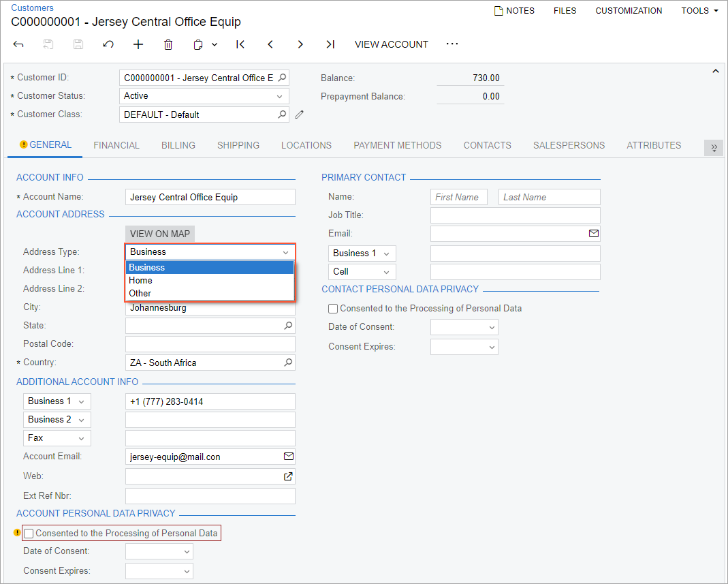This screenshot has width=728, height=584.
Task: Go to the last record
Action: pyautogui.click(x=330, y=44)
